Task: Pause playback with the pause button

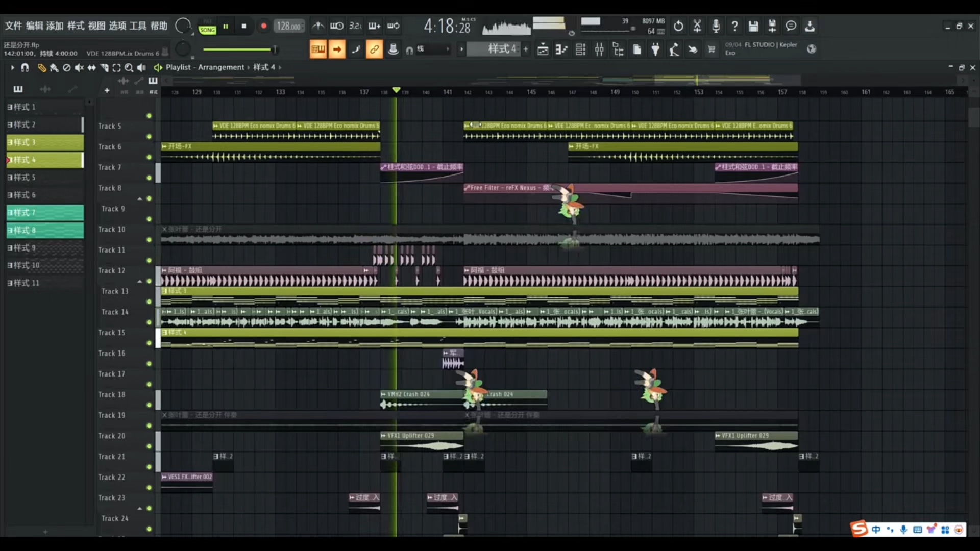Action: point(225,26)
